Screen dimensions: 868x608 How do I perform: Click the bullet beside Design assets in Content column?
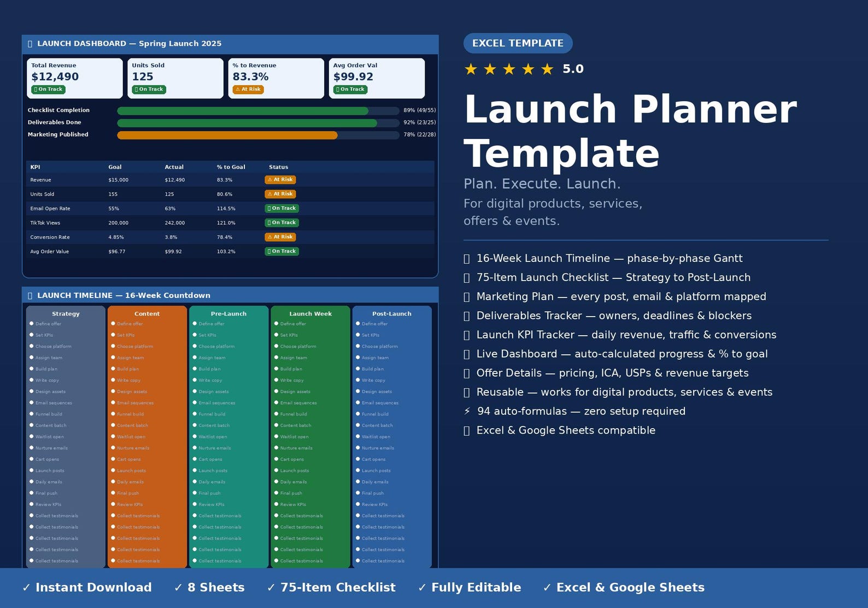pos(113,391)
